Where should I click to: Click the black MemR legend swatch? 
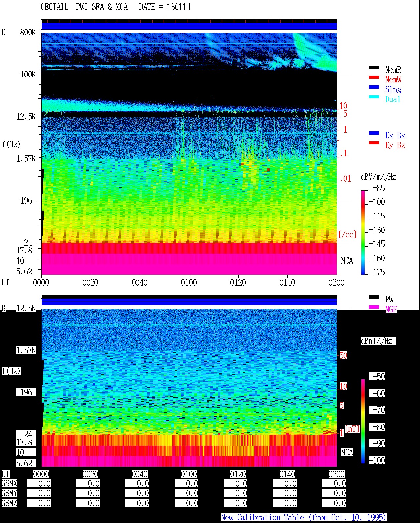point(374,68)
